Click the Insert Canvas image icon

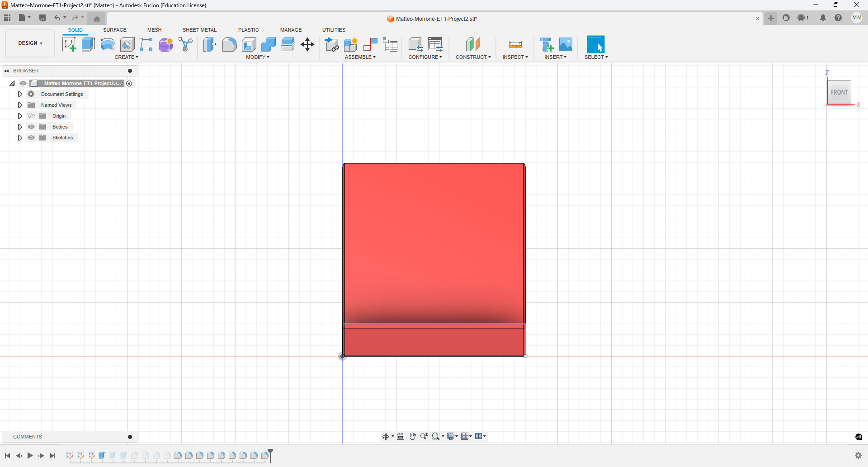point(566,44)
